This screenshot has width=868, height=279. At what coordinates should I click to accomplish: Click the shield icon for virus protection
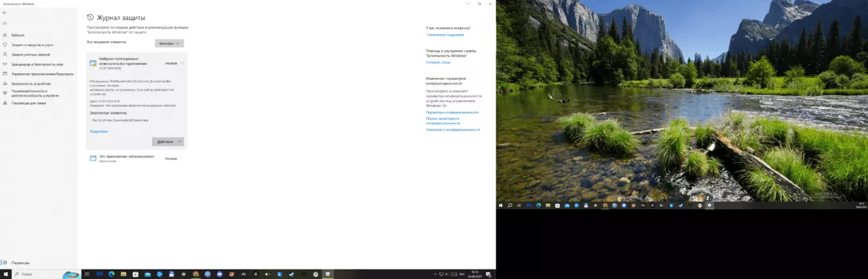point(5,45)
